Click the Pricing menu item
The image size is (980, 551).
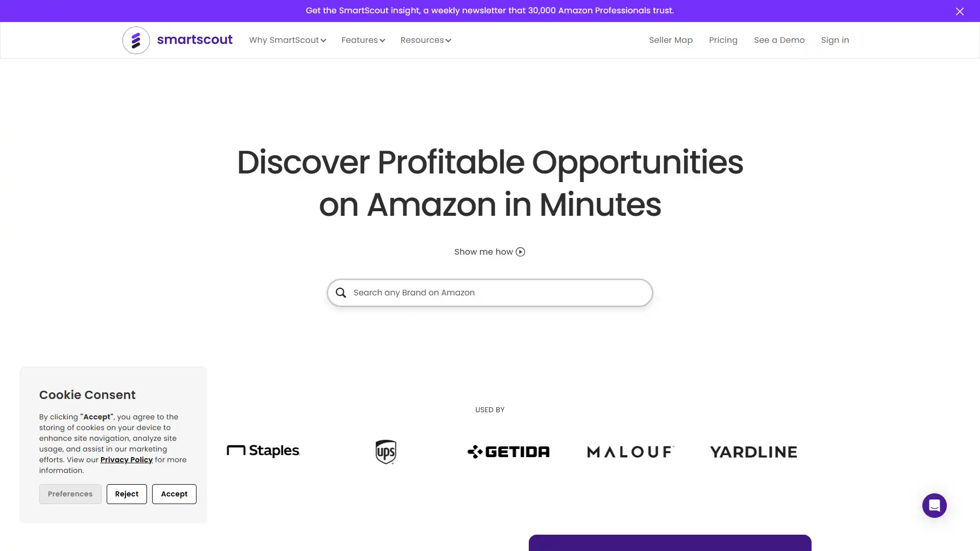click(x=724, y=40)
